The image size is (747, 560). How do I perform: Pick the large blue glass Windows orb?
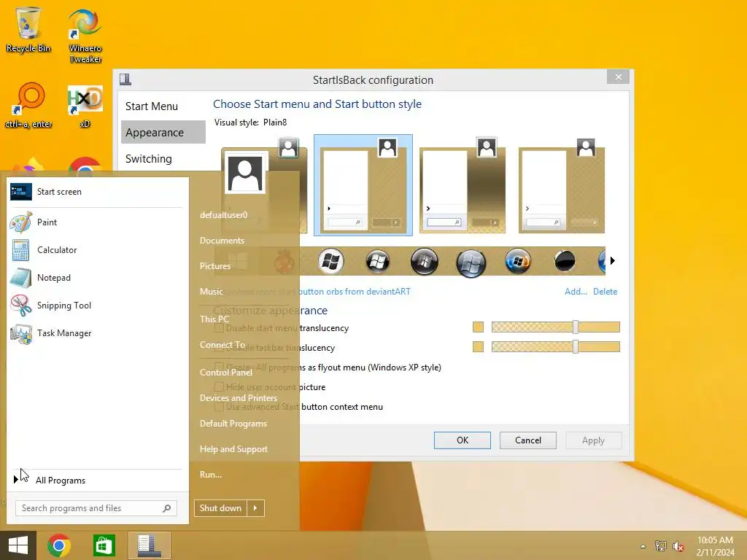click(x=471, y=262)
